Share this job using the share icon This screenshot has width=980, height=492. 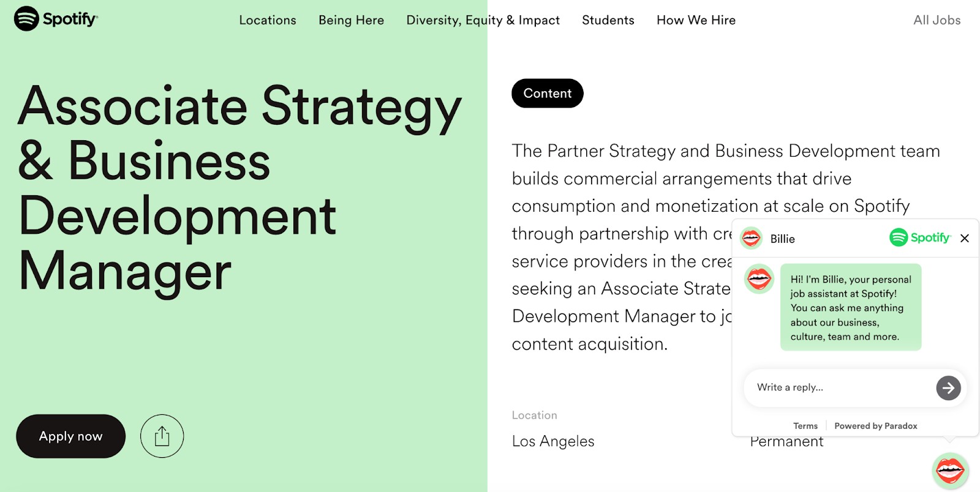point(162,436)
